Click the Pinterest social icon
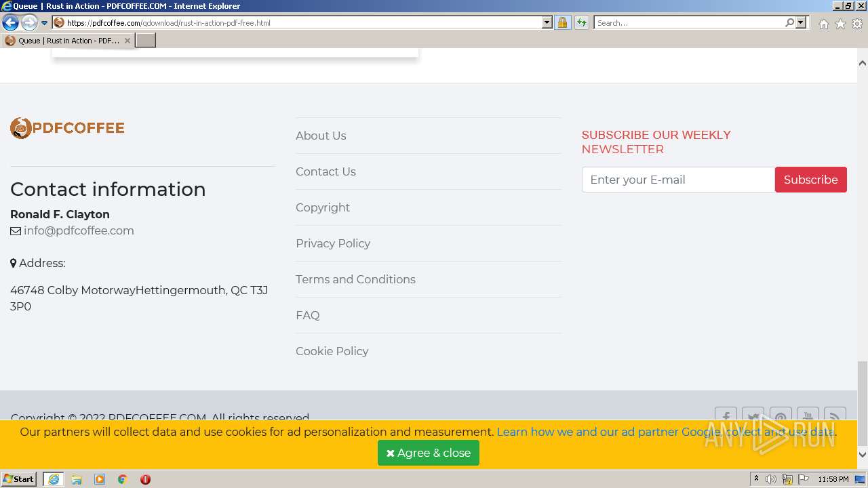Screen dimensions: 868x488 pyautogui.click(x=781, y=413)
